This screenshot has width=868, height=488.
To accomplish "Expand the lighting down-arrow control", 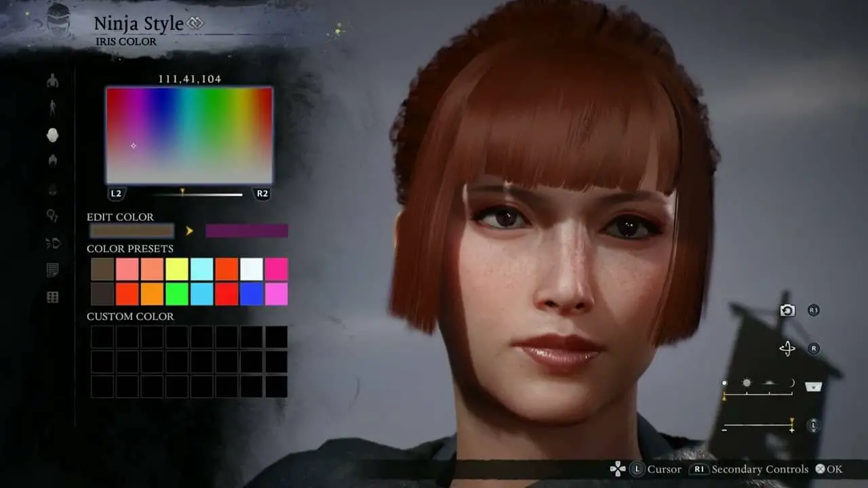I will tap(813, 386).
